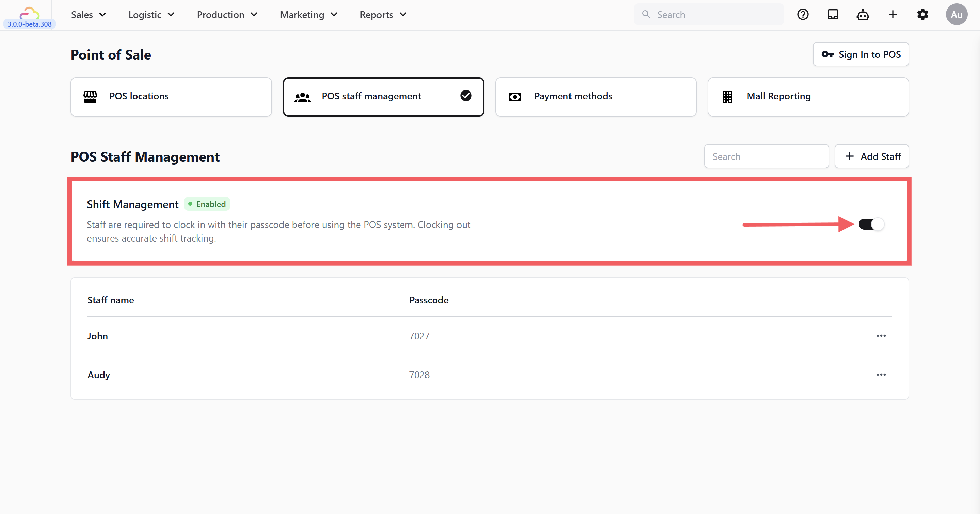Open the settings gear icon
980x514 pixels.
coord(922,14)
